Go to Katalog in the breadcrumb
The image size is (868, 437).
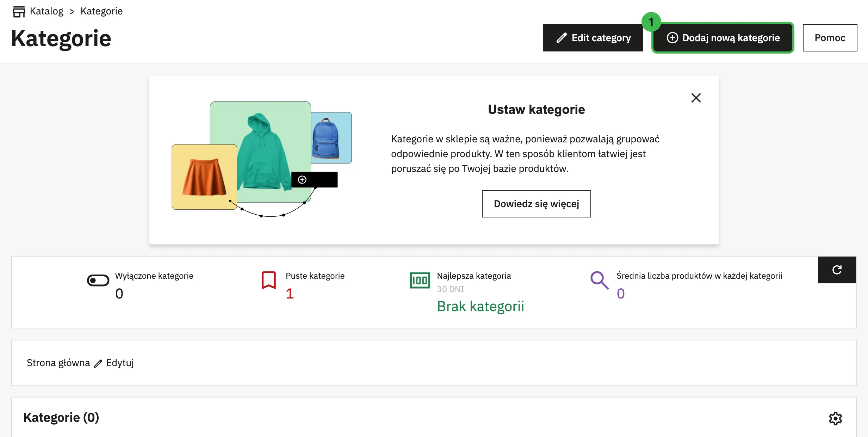(46, 11)
